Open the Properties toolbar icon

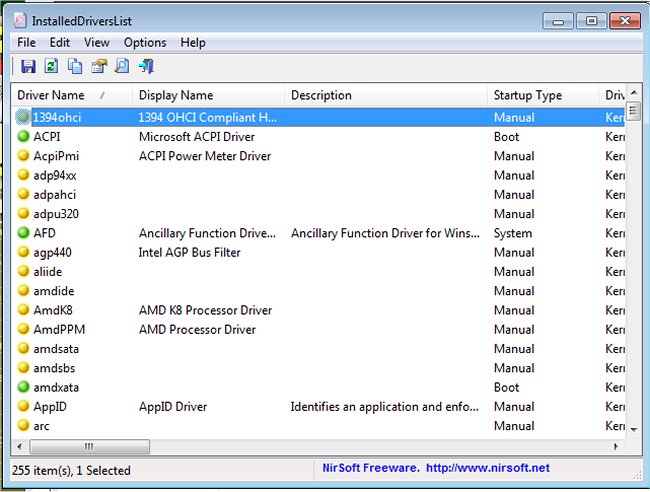click(x=99, y=66)
